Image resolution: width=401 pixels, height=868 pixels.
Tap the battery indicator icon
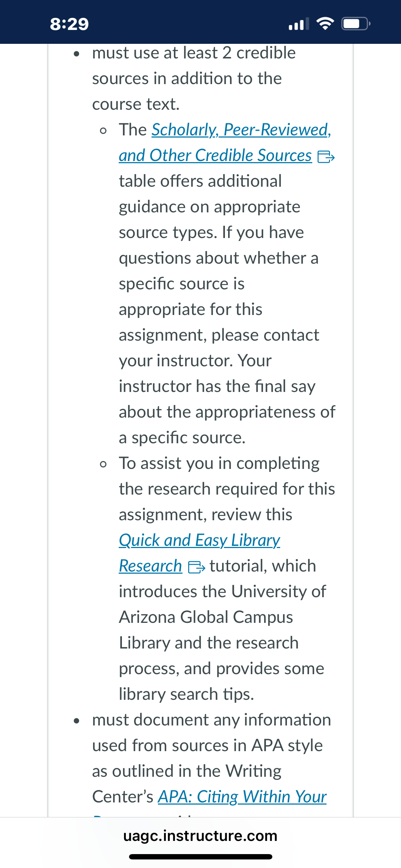click(356, 24)
